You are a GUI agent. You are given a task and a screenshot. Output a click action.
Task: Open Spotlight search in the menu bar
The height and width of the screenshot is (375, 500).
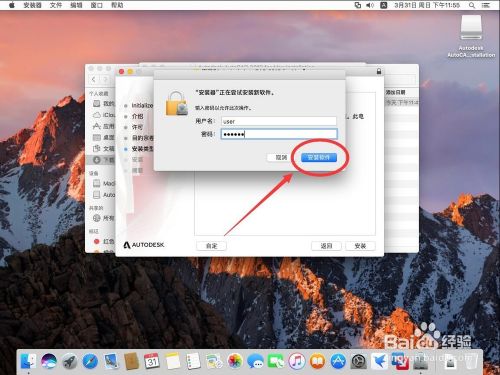(x=472, y=5)
